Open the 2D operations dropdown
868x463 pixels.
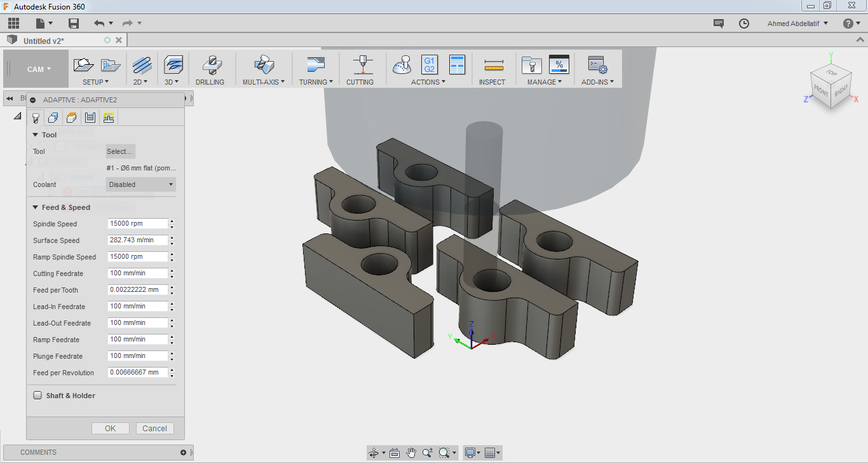point(140,82)
